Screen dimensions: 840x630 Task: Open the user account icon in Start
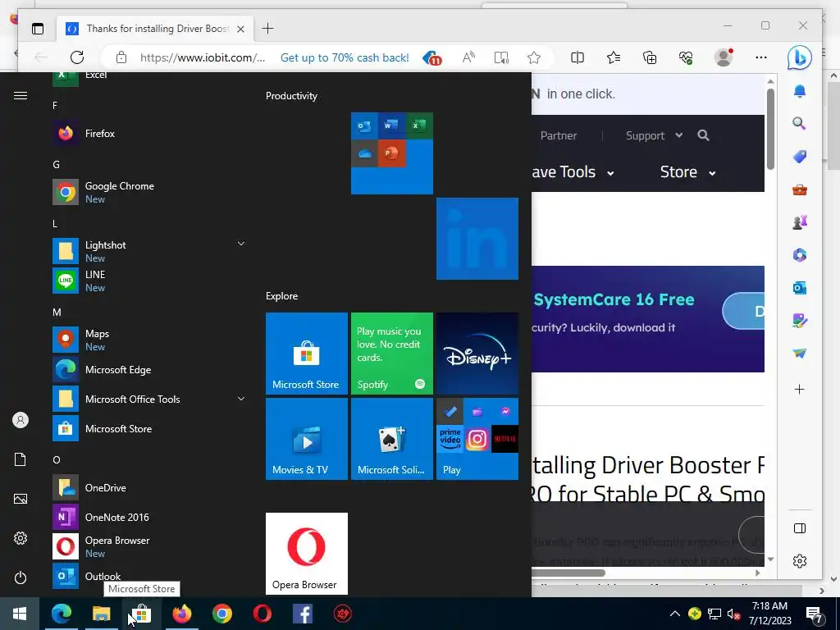tap(21, 420)
